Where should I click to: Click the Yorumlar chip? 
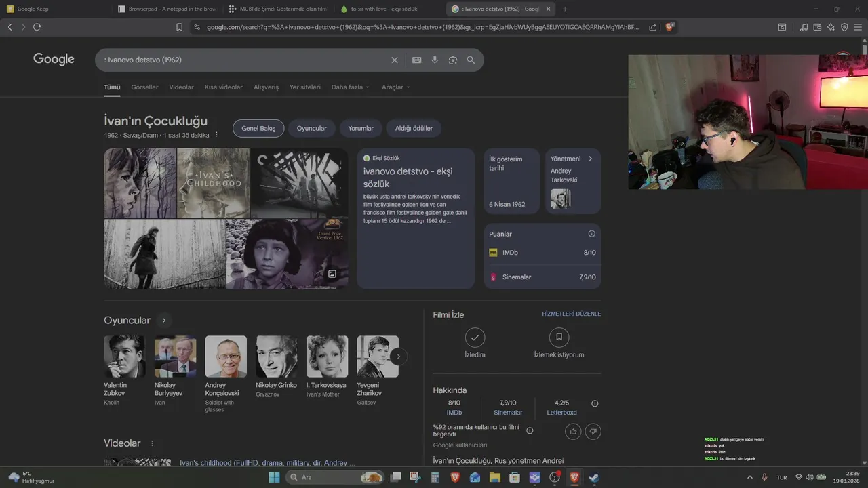(361, 128)
